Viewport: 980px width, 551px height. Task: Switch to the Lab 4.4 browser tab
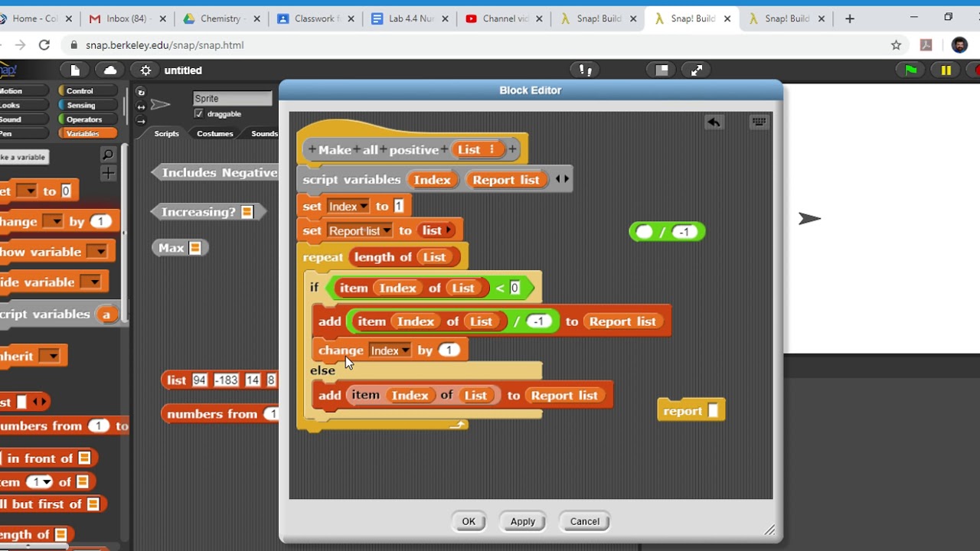click(x=408, y=18)
